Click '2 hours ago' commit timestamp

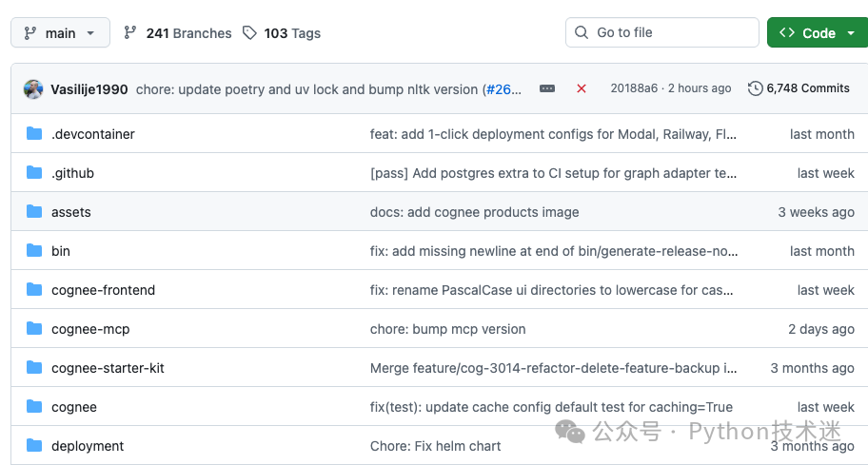coord(700,88)
